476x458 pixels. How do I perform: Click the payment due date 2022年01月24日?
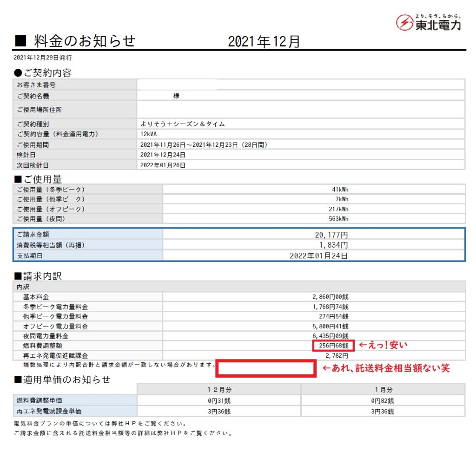(318, 255)
